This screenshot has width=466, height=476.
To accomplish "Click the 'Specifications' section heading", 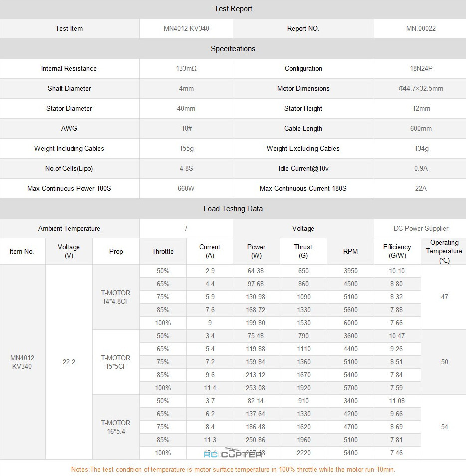I will coord(233,49).
